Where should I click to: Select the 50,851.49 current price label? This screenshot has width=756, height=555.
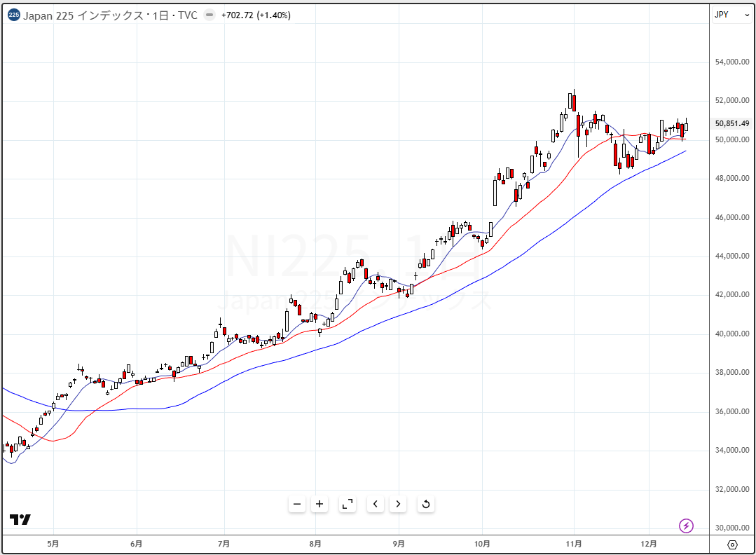point(731,124)
